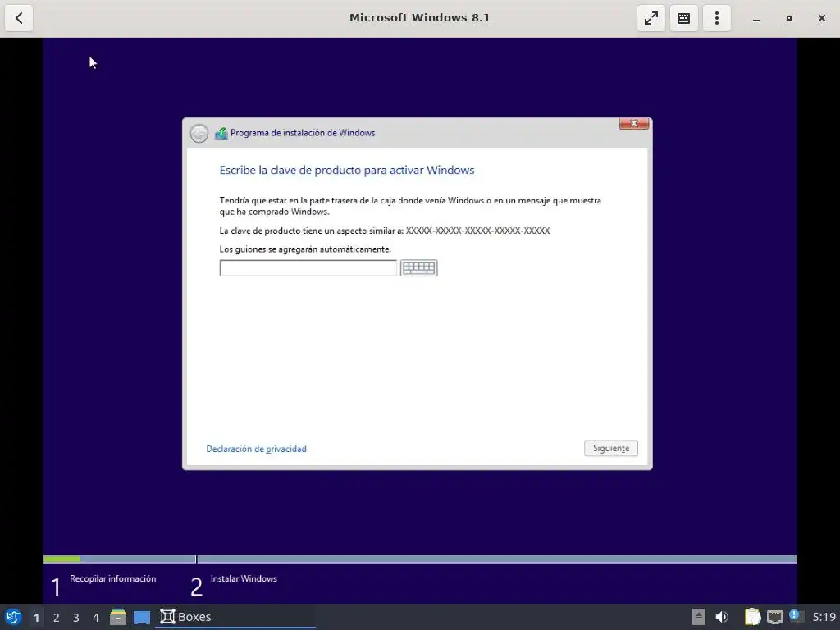Screen dimensions: 840x630
Task: Click the installation progress bar
Action: 420,559
